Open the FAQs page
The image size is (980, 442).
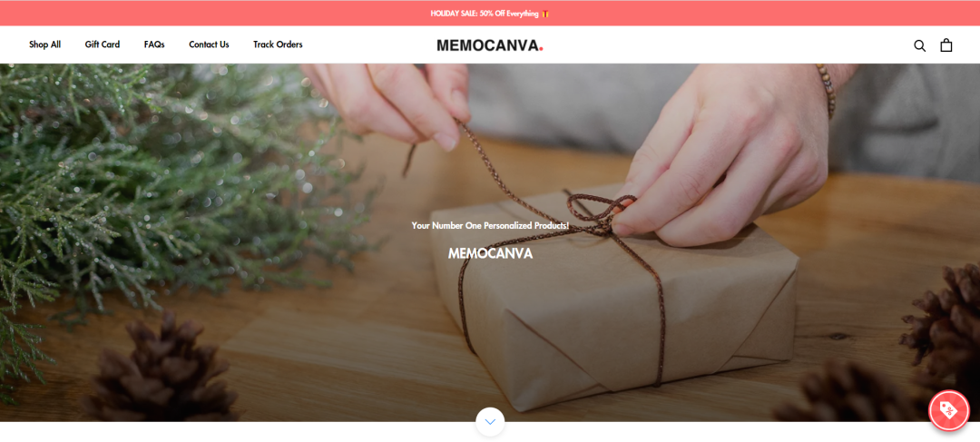pos(154,44)
